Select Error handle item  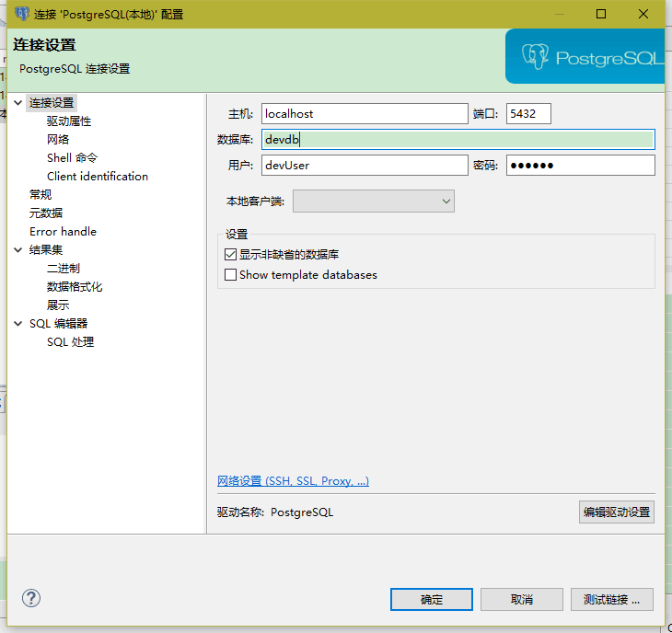click(x=63, y=232)
